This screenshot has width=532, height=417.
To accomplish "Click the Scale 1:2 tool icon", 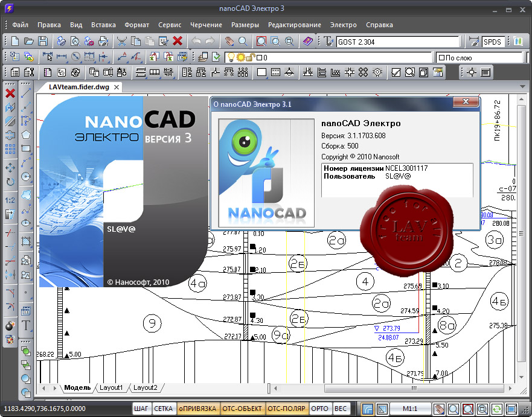I will pos(10,200).
